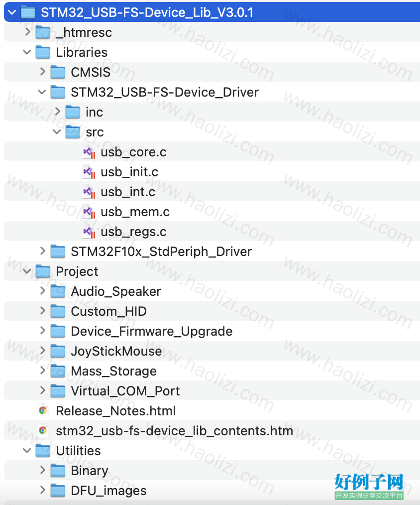Screen dimensions: 420x505
Task: Click the Virtual_COM_Port folder icon
Action: click(58, 391)
